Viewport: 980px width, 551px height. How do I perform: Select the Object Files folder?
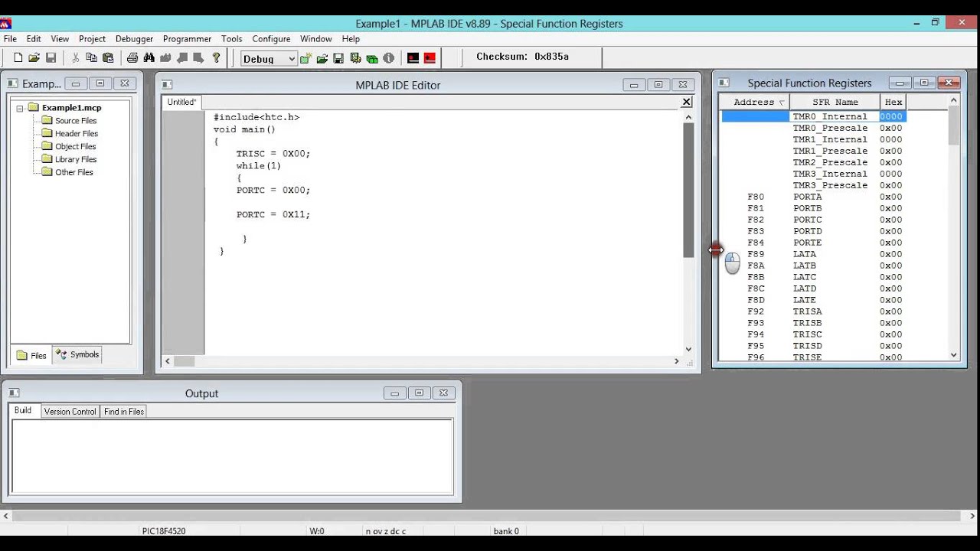[69, 147]
